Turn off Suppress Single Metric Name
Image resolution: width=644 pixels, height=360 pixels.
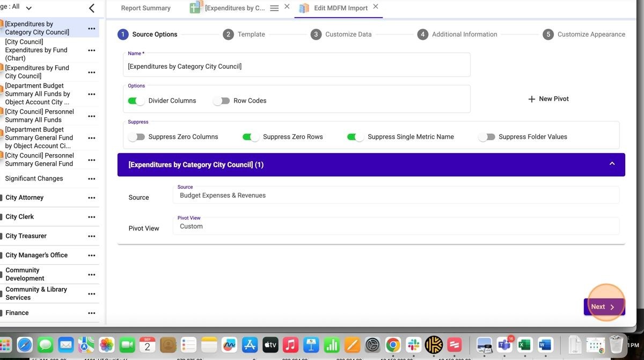[x=355, y=137]
